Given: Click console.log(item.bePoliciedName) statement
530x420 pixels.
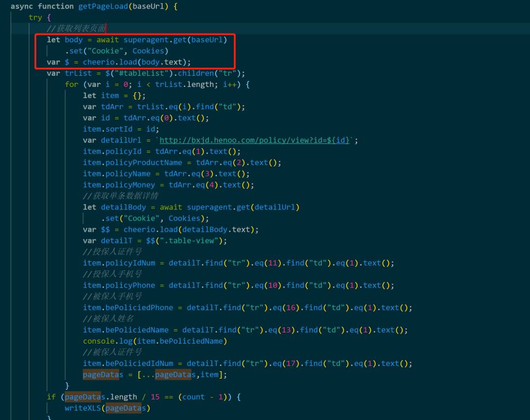Looking at the screenshot, I should [155, 341].
